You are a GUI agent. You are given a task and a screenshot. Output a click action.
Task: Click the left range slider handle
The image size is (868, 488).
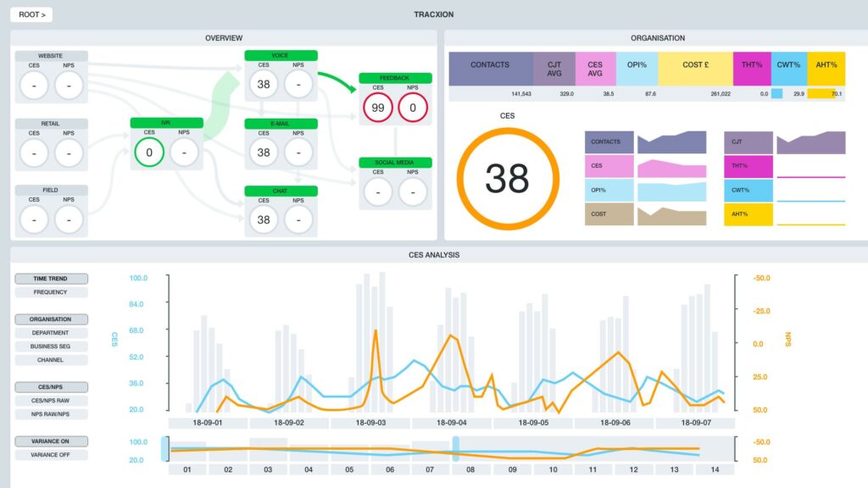[164, 448]
